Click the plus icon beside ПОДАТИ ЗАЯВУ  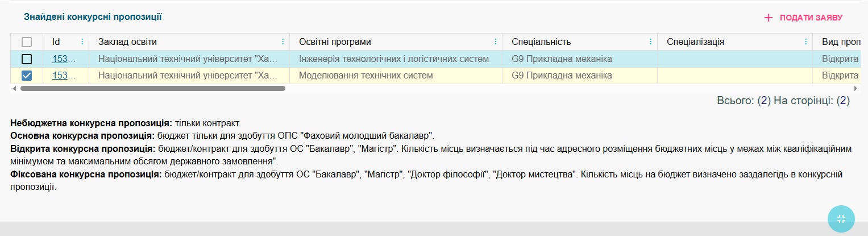pos(769,18)
